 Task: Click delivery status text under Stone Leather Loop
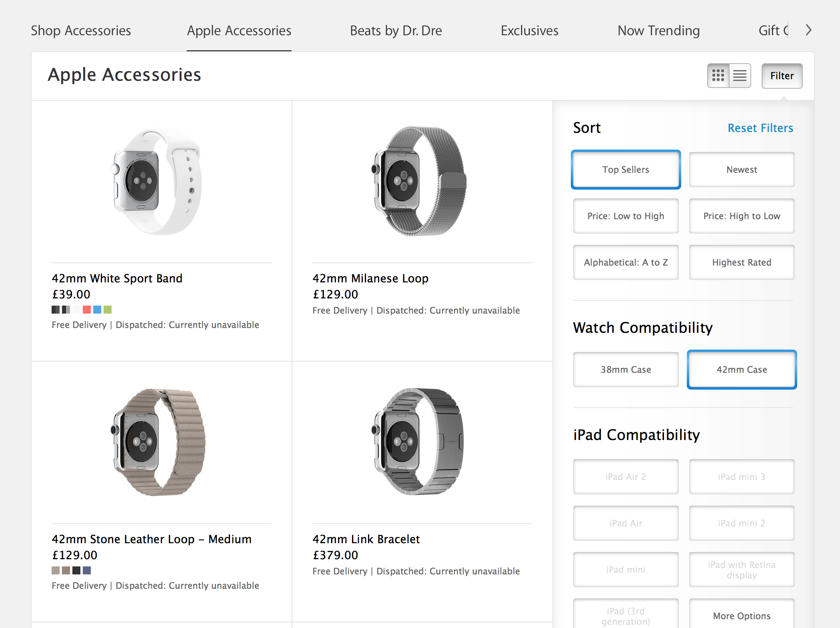click(x=155, y=586)
